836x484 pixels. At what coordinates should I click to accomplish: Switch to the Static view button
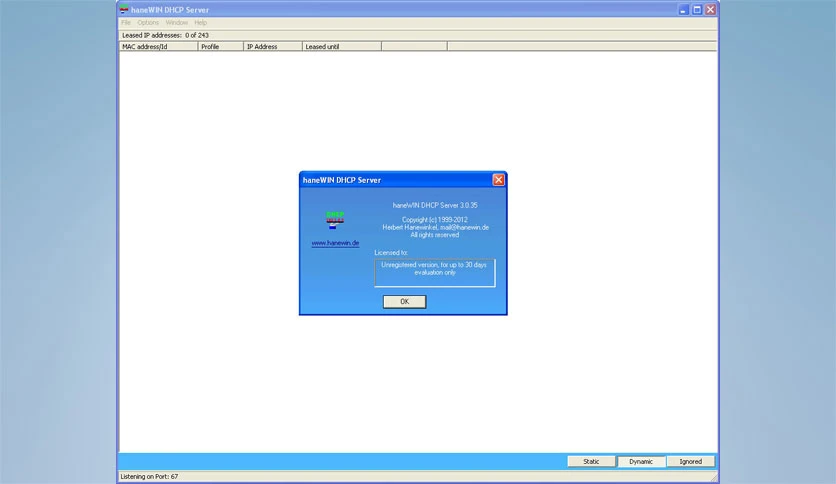pos(591,462)
